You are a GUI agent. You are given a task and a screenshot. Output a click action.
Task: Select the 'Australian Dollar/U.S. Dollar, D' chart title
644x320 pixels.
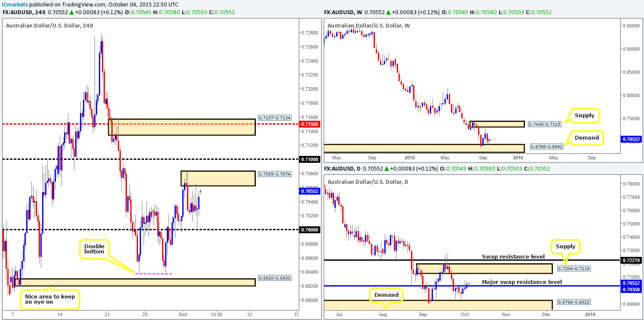pos(368,182)
